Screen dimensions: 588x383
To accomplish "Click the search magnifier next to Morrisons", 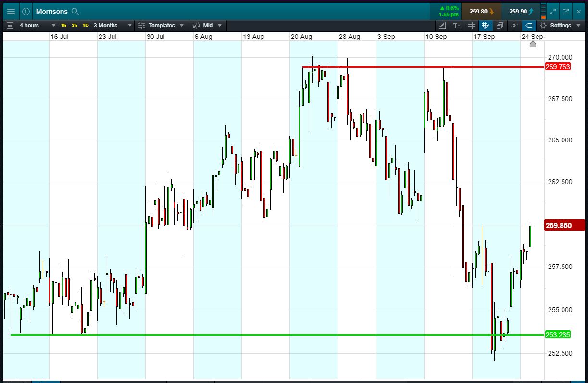I will point(75,11).
